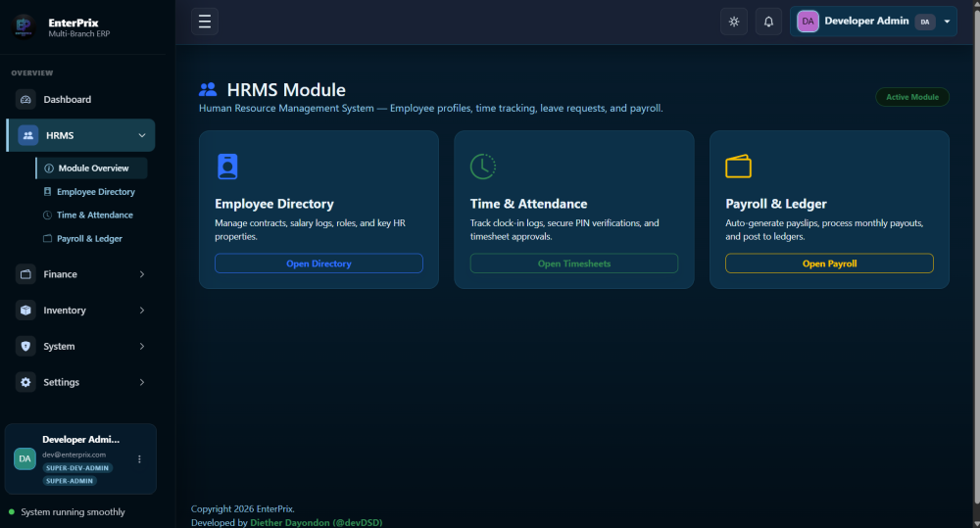Click the page vertical scrollbar
Screen dimensions: 980x528
tap(976, 257)
